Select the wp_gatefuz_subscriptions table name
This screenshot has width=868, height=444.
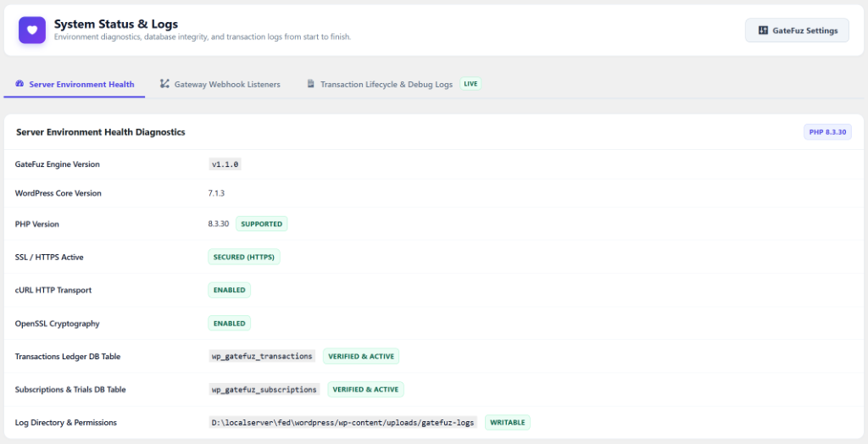click(x=264, y=389)
